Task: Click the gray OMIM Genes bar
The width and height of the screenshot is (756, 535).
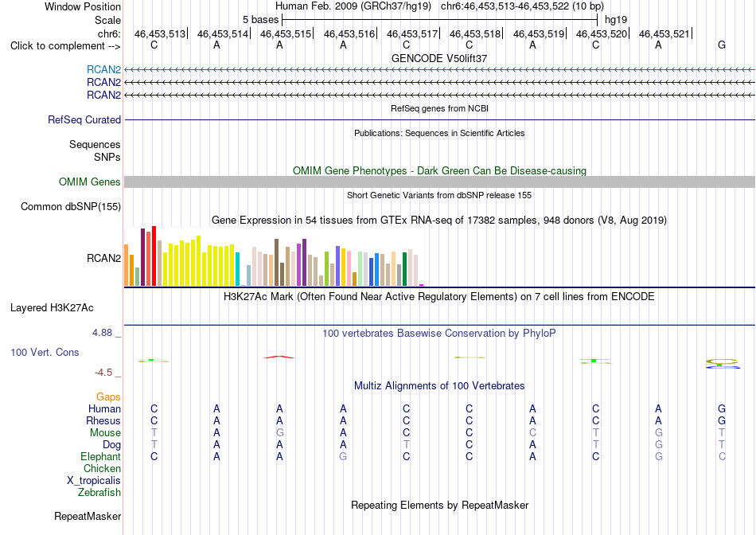Action: (440, 182)
